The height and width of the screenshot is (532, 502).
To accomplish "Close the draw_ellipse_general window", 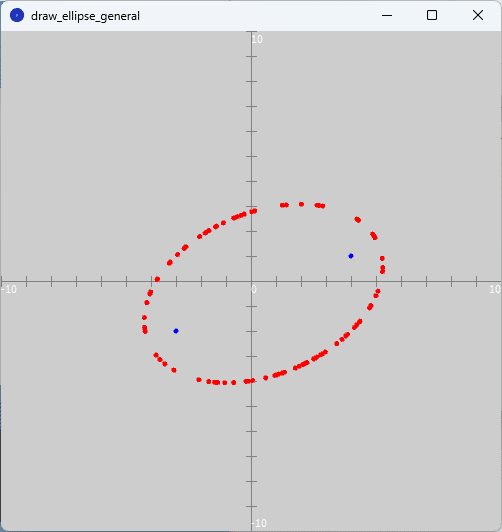I will pos(478,15).
